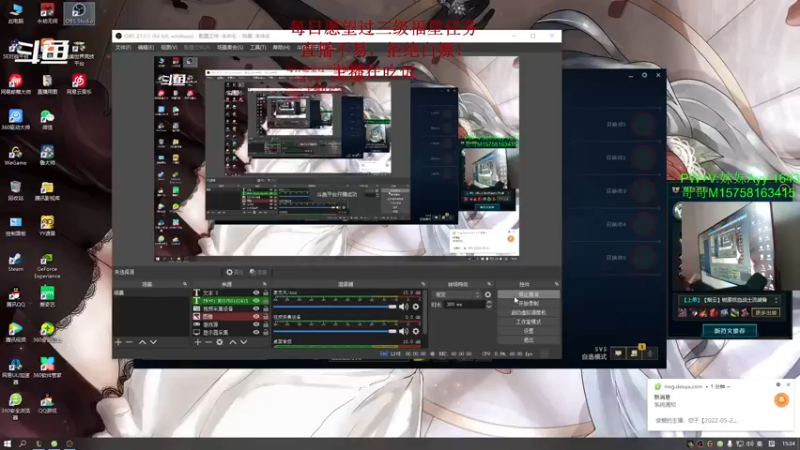This screenshot has height=450, width=800.
Task: Lock the 视频采集设备 source
Action: 265,309
